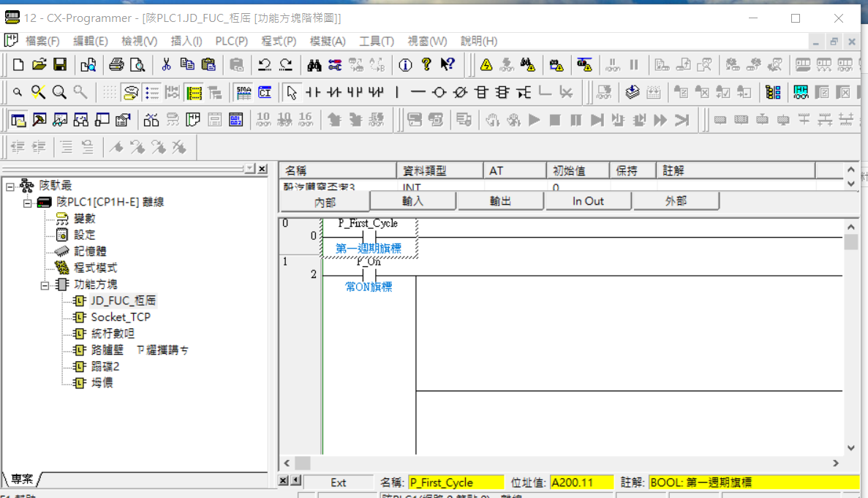Click the Undo arrow icon
The image size is (868, 498).
pyautogui.click(x=265, y=64)
